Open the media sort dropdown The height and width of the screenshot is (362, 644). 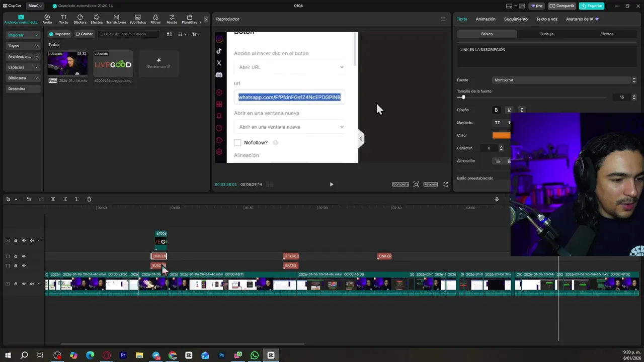(x=182, y=34)
